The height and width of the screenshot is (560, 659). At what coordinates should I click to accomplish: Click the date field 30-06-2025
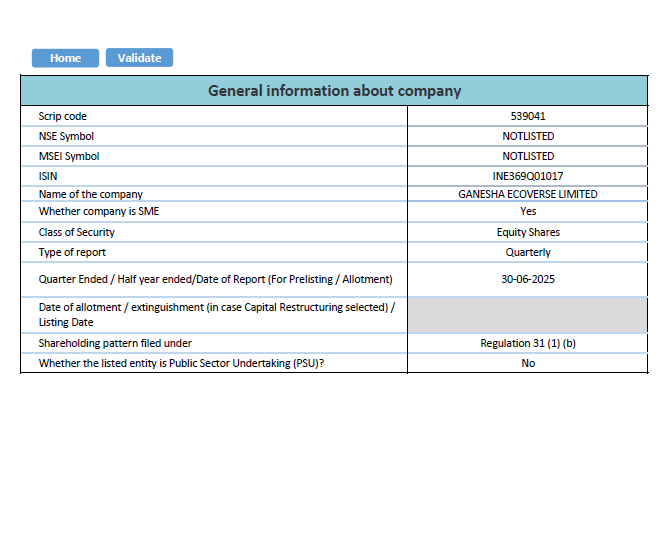pyautogui.click(x=527, y=279)
